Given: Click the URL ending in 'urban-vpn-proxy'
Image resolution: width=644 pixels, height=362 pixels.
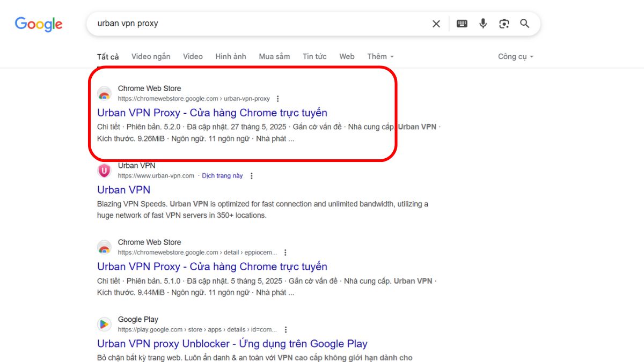Looking at the screenshot, I should pos(194,99).
